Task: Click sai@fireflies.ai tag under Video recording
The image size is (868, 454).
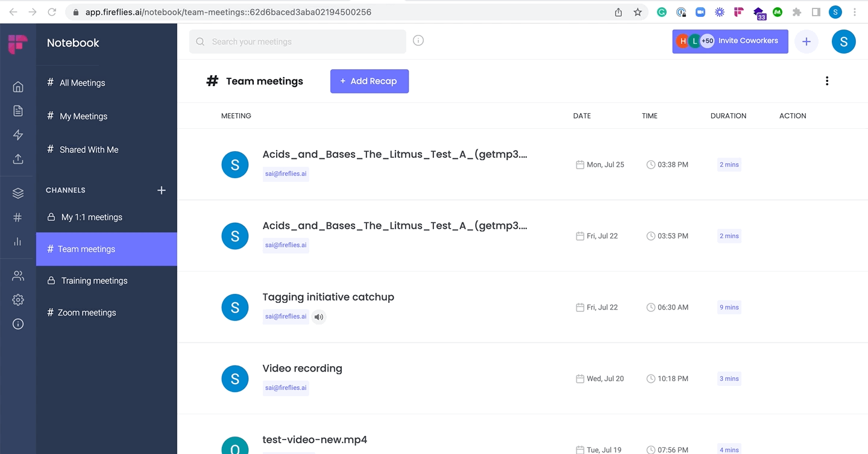Action: [286, 388]
